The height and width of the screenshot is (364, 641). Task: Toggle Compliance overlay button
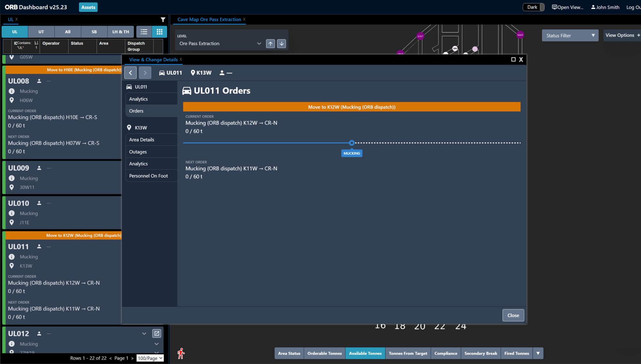[x=445, y=353]
